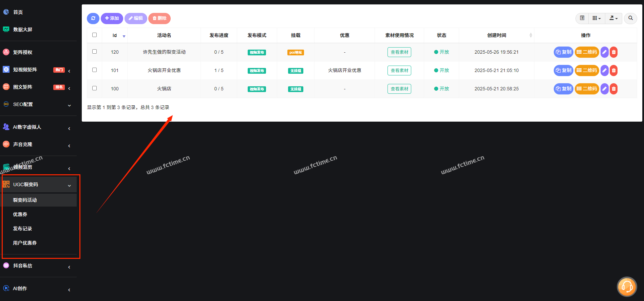The width and height of the screenshot is (644, 301).
Task: Click the AI创作 sidebar icon
Action: (6, 288)
